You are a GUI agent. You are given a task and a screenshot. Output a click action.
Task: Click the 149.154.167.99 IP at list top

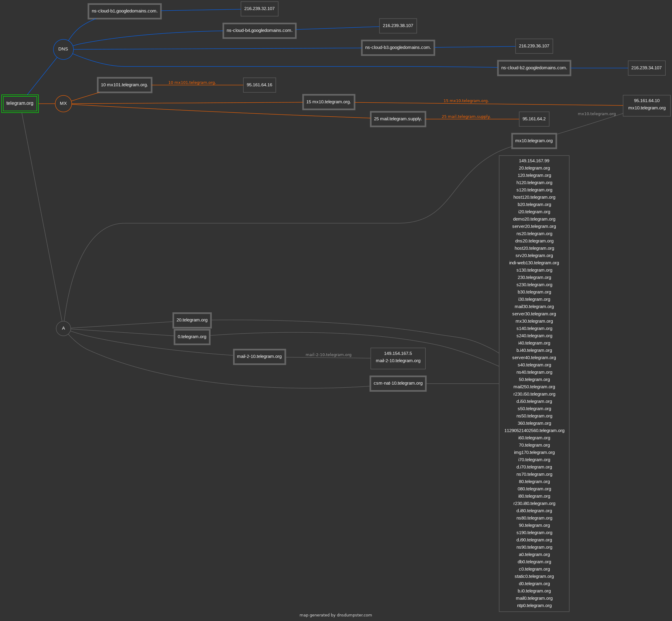(534, 161)
